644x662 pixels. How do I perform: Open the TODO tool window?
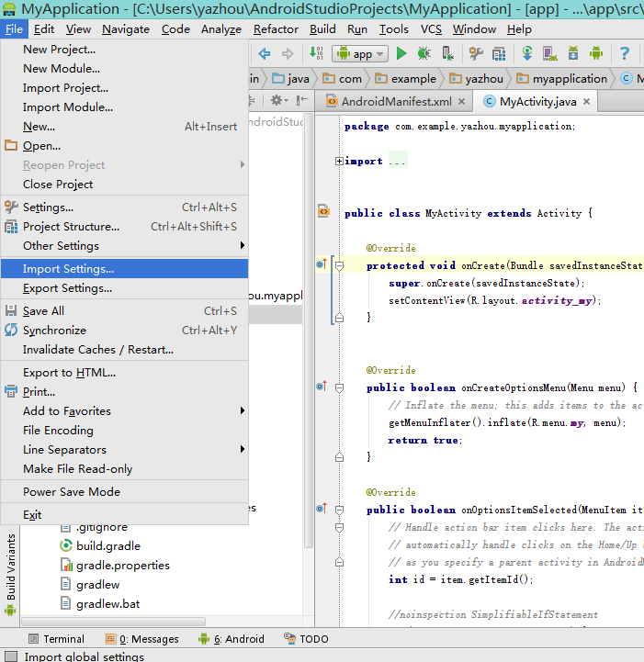(x=306, y=639)
